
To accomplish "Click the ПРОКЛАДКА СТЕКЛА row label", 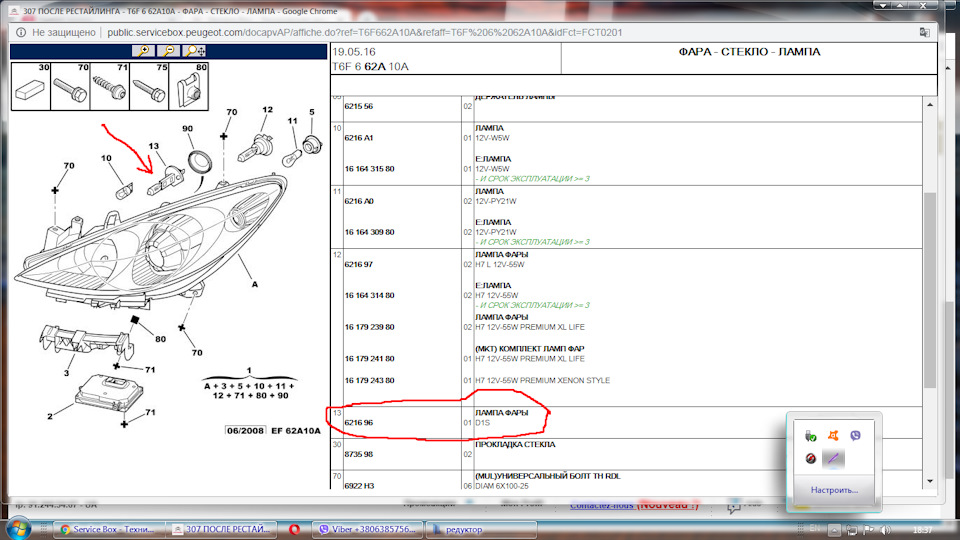I will pos(515,444).
